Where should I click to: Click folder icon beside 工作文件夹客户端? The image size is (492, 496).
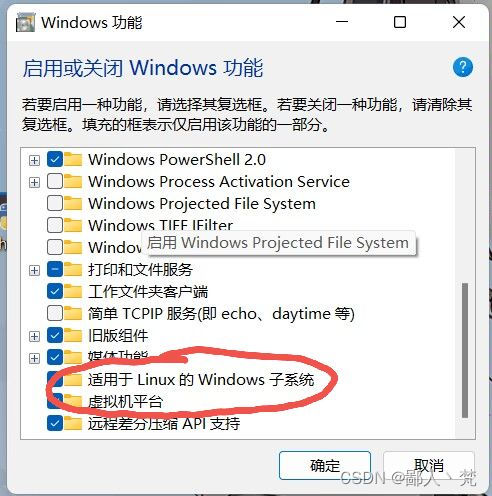[x=73, y=291]
